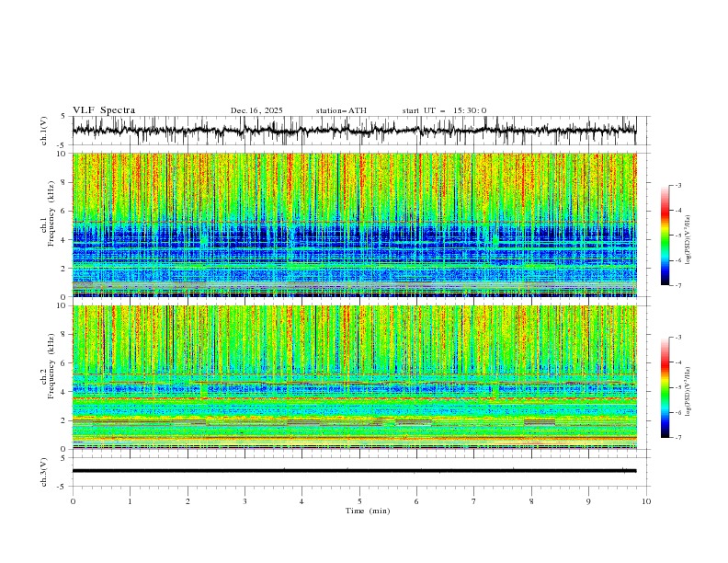This screenshot has height=563, width=728.
Task: Click the "Time (min)" axis label
Action: [368, 511]
